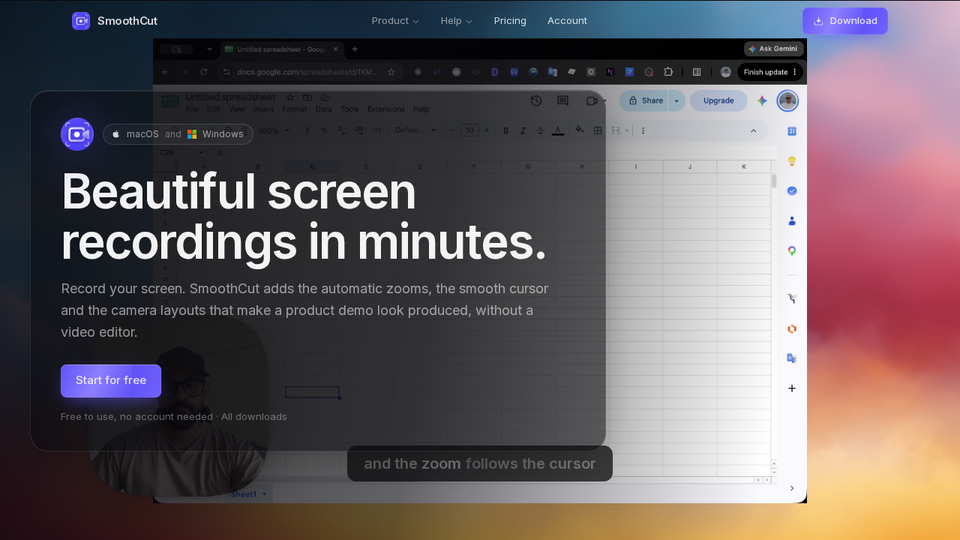This screenshot has width=960, height=540.
Task: Bookmark the page with star icon
Action: click(x=391, y=72)
